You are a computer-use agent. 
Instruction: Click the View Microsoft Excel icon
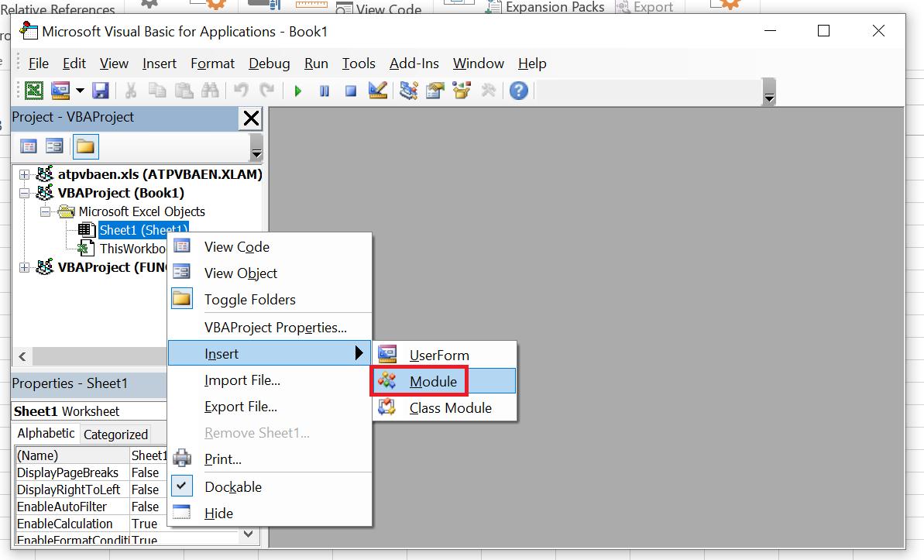pos(34,91)
